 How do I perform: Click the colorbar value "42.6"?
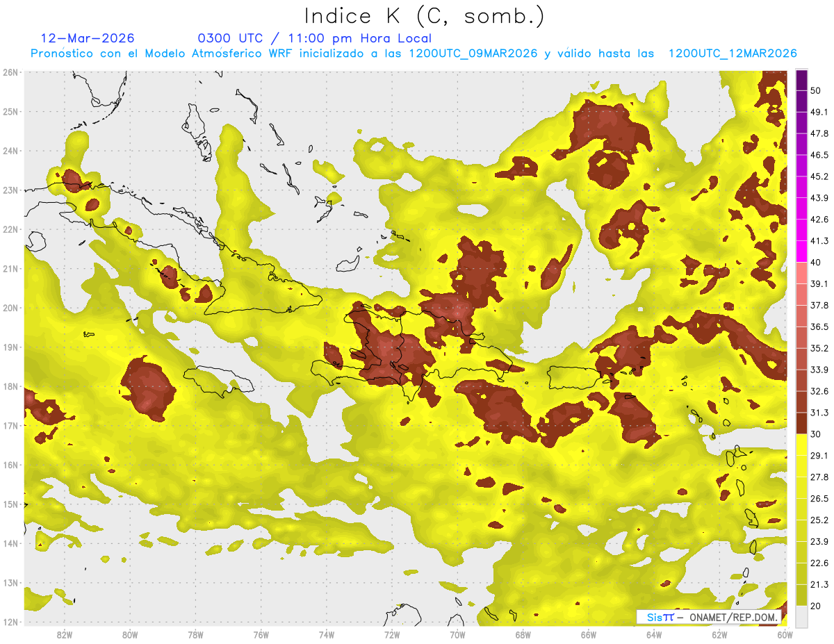pyautogui.click(x=819, y=220)
